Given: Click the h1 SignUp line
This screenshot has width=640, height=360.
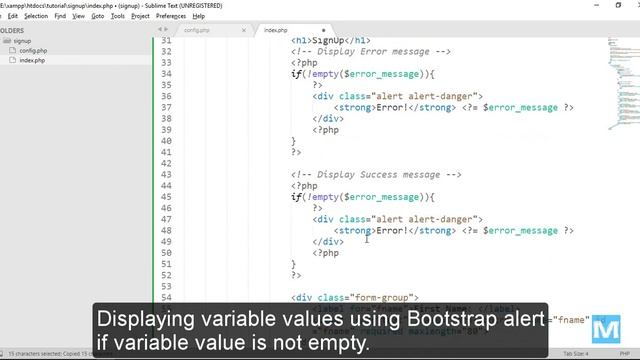Looking at the screenshot, I should pos(331,40).
